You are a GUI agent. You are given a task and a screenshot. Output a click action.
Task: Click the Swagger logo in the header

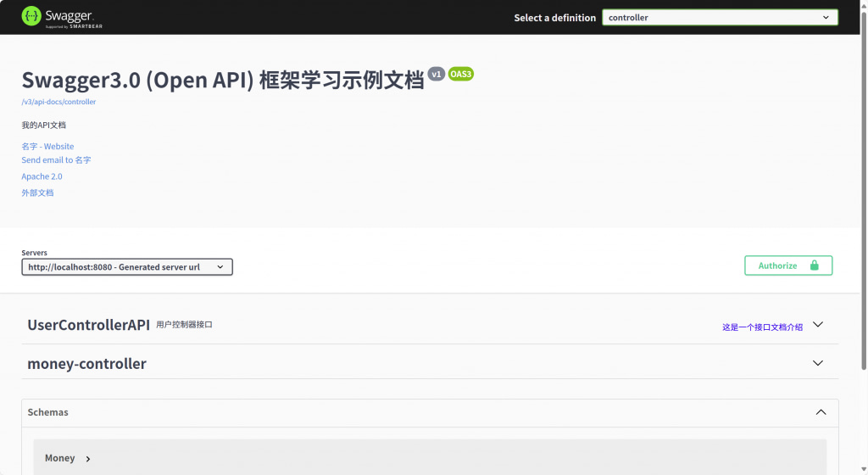(x=57, y=17)
